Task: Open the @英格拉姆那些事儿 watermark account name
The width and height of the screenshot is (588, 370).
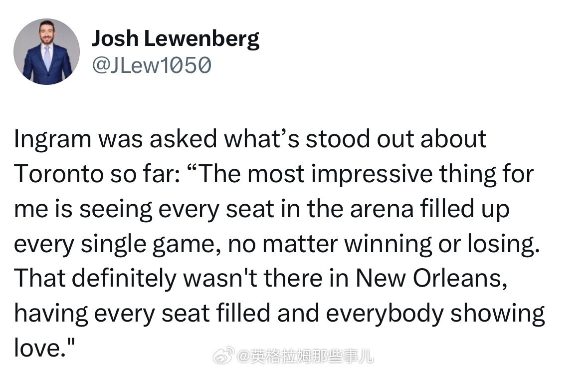Action: (x=305, y=356)
